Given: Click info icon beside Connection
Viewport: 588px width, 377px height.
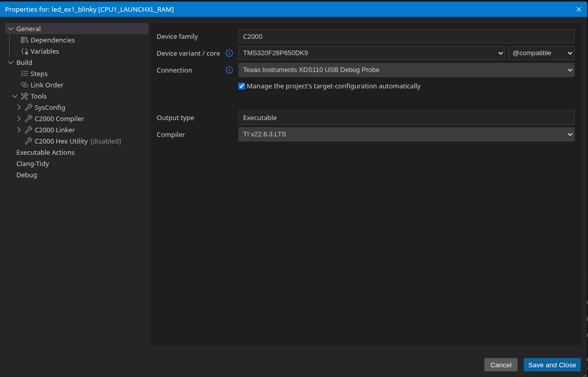Looking at the screenshot, I should pos(229,70).
